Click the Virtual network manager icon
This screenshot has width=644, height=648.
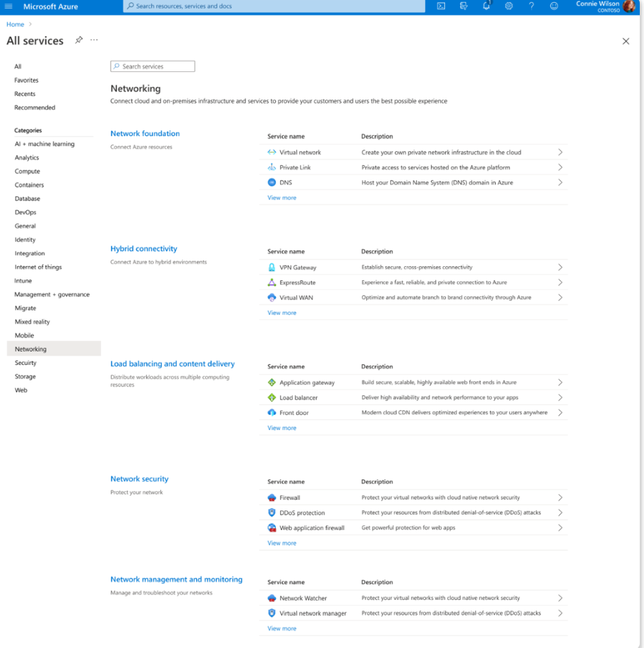(x=272, y=613)
